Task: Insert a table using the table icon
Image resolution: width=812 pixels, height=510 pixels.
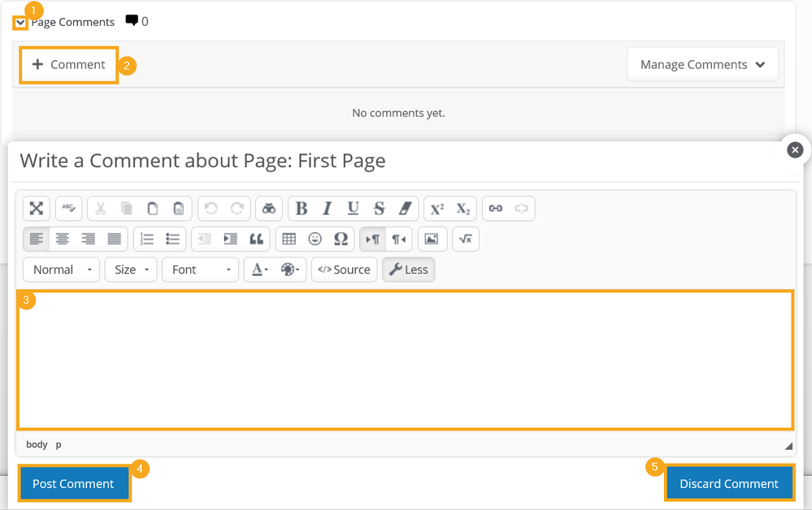Action: (289, 239)
